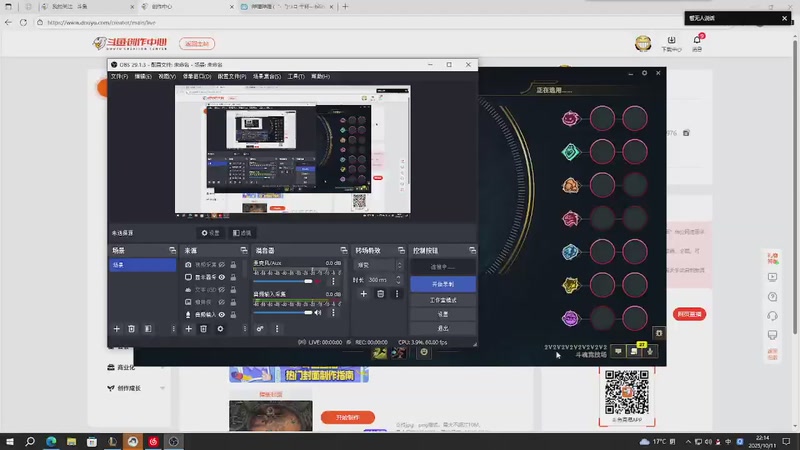Screen dimensions: 800x450
Task: Toggle lock on the audio input source
Action: (x=233, y=315)
